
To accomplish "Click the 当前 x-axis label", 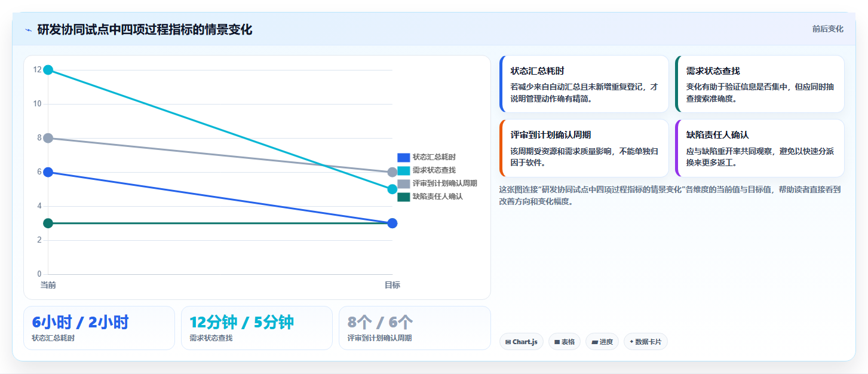I will click(48, 286).
